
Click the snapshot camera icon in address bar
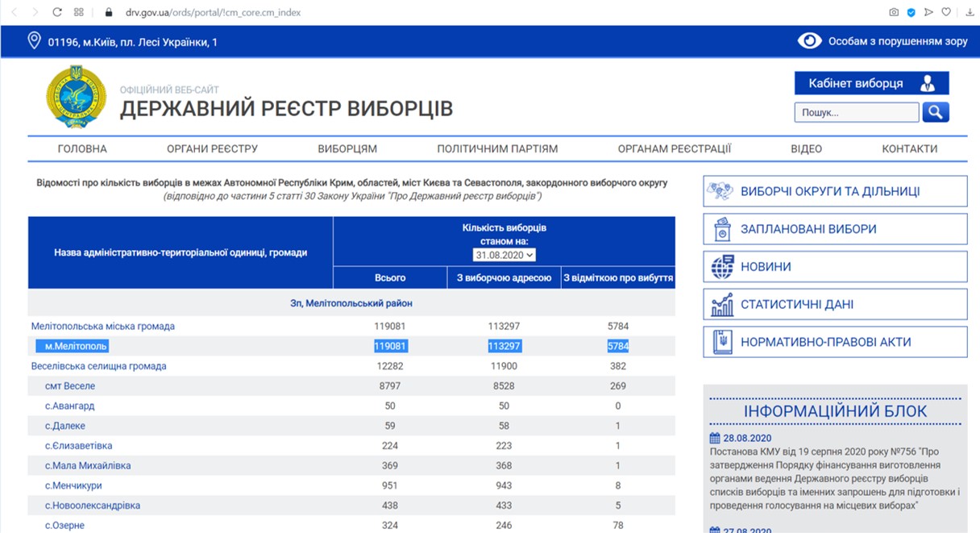tap(894, 13)
